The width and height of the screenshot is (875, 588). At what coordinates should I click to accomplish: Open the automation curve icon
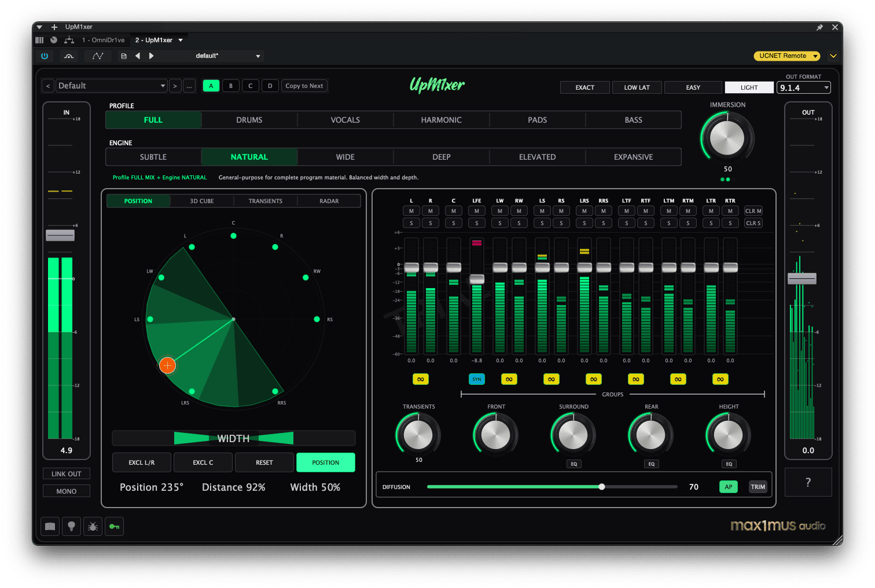pos(98,56)
